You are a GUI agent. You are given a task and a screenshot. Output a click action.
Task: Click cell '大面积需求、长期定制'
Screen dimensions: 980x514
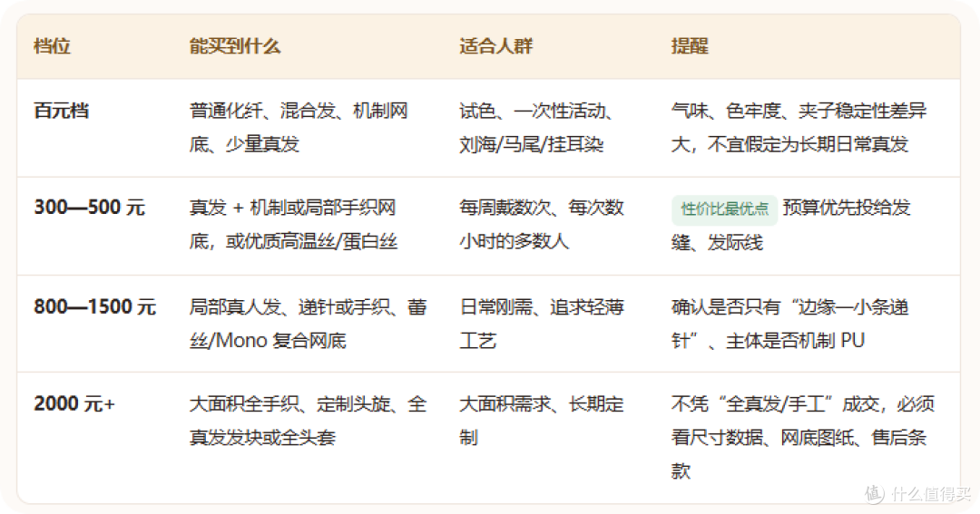[x=541, y=421]
